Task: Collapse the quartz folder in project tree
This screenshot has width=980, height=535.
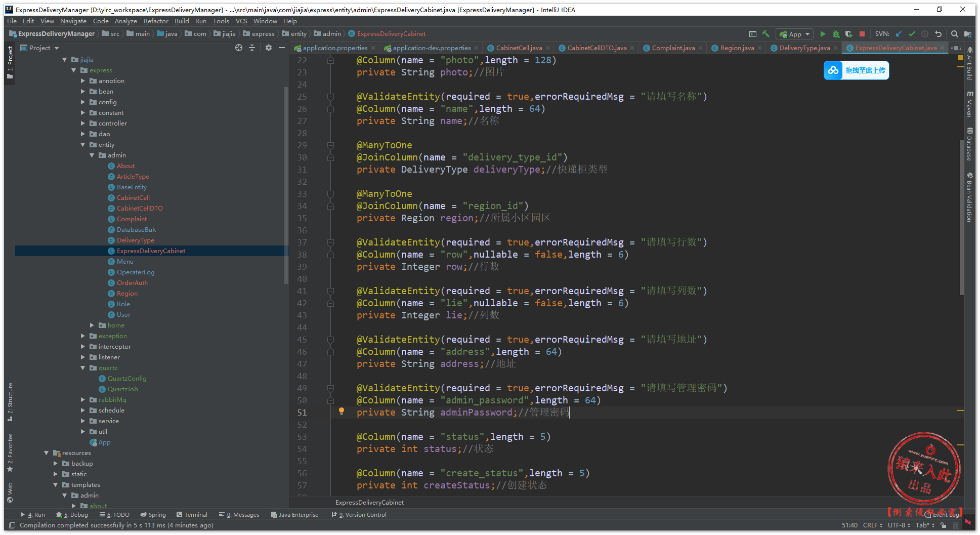Action: (x=83, y=368)
